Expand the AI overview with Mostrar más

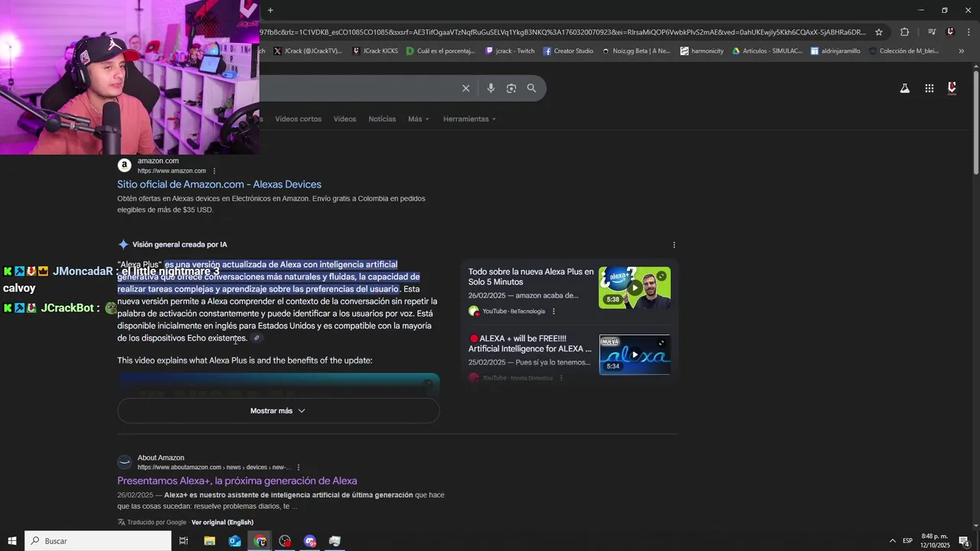pos(278,411)
